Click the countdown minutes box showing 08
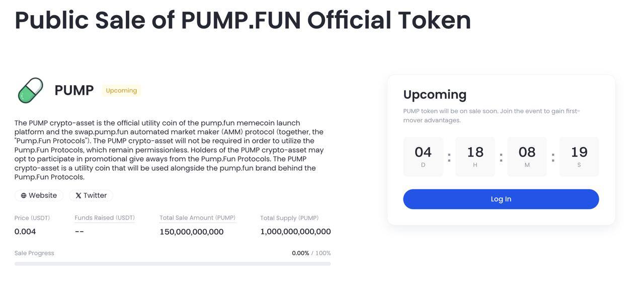This screenshot has width=644, height=287. (x=527, y=157)
